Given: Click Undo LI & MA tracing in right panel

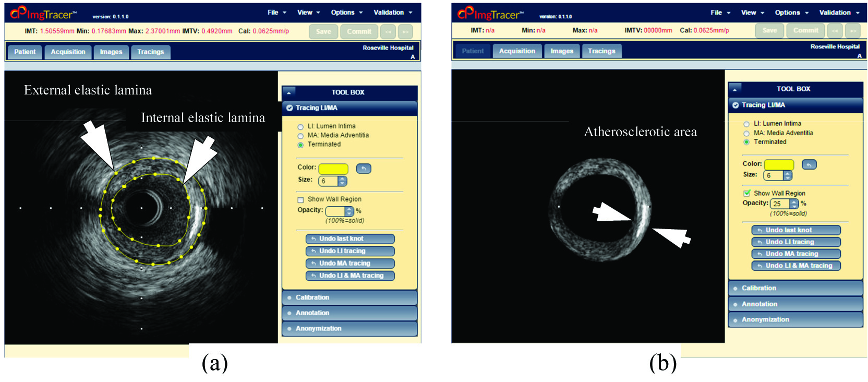Looking at the screenshot, I should tap(795, 266).
